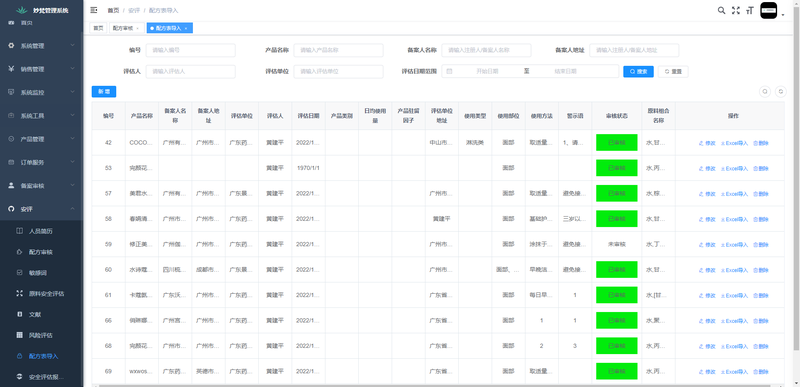Delete row 59 using 删除 link

[761, 245]
